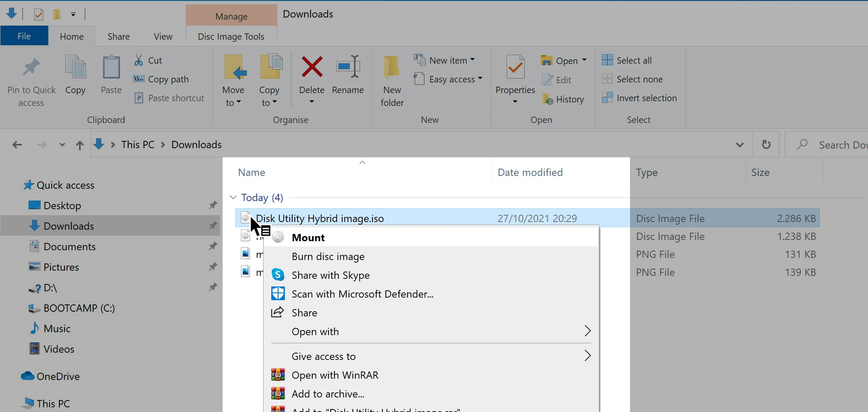868x412 pixels.
Task: Customize Quick Access Toolbar dropdown arrow
Action: point(73,14)
